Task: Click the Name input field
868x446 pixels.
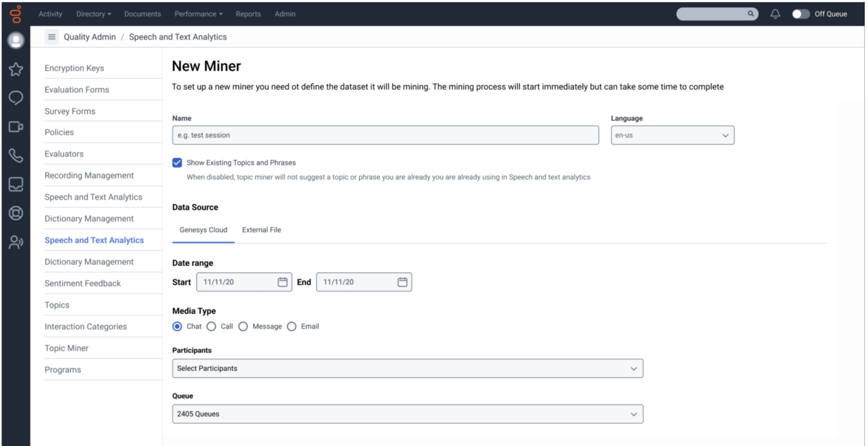Action: 385,135
